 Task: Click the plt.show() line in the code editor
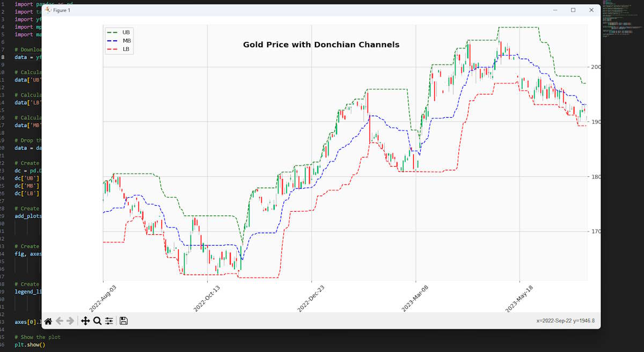pos(30,345)
